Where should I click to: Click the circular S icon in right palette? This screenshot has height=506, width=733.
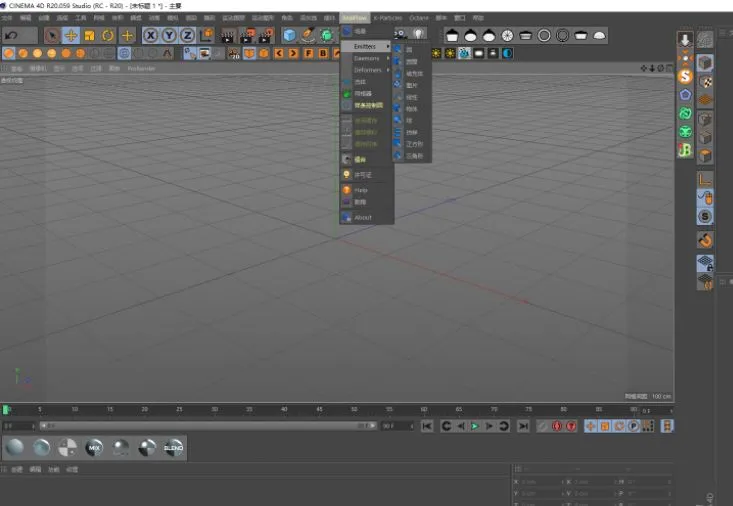pos(705,217)
